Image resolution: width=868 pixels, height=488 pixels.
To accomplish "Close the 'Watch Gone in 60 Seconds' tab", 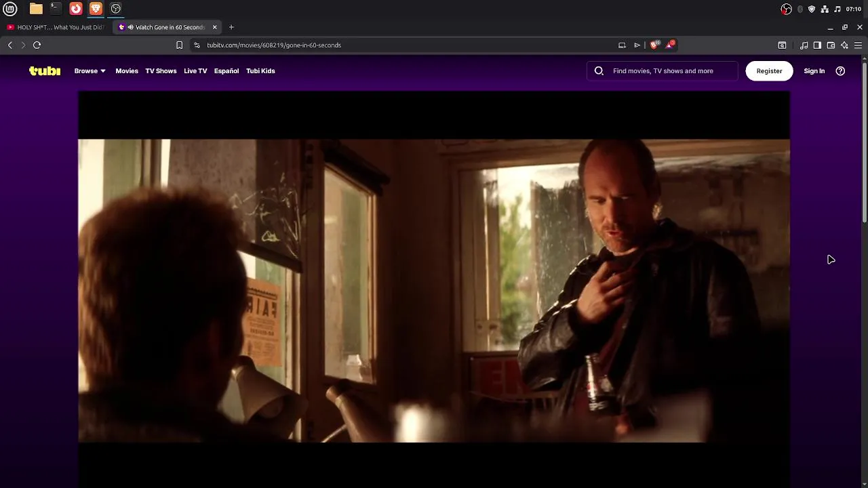I will pos(214,27).
